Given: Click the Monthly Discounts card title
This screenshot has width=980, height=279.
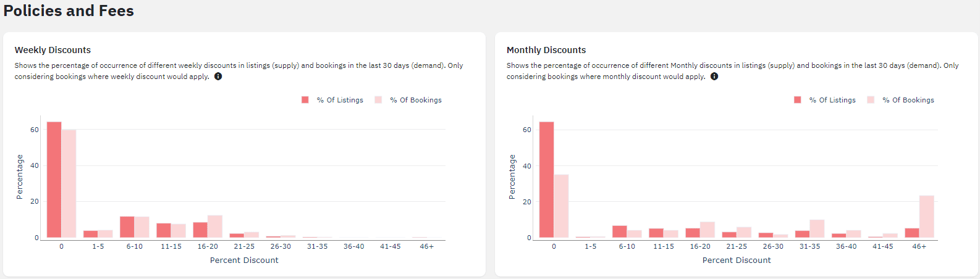Looking at the screenshot, I should [x=546, y=50].
